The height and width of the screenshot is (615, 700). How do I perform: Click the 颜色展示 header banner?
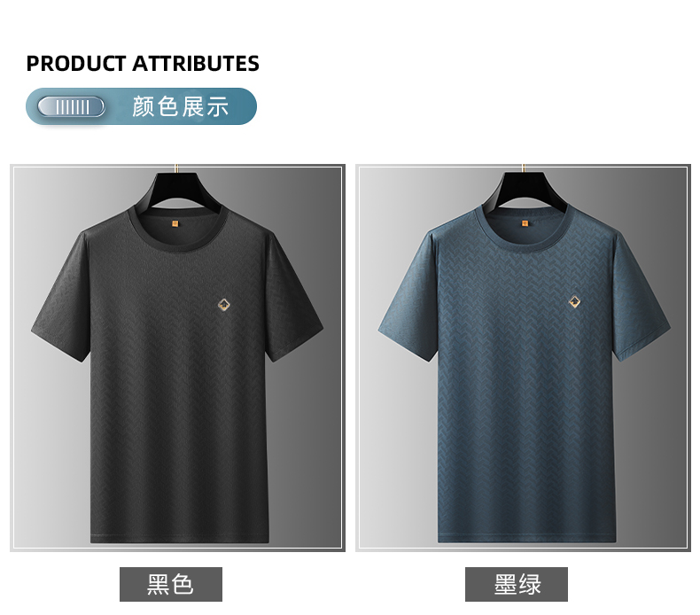[141, 106]
